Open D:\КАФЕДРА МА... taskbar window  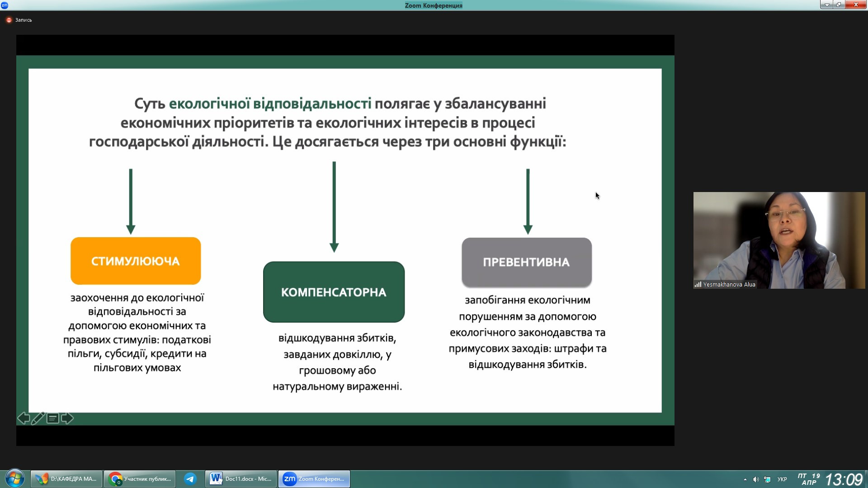[x=66, y=479]
